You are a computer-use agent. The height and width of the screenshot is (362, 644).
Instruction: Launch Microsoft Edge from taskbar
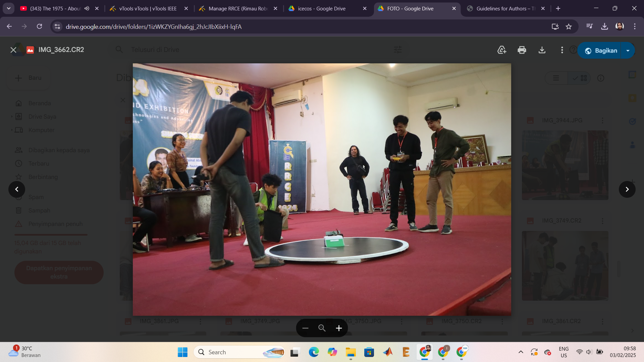[x=314, y=352]
